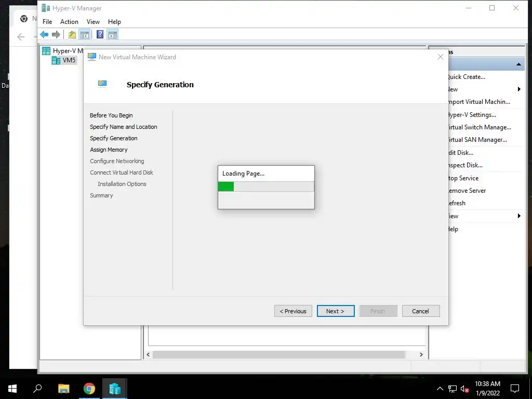Click the Back arrow in Hyper-V Manager toolbar
532x399 pixels.
point(44,34)
